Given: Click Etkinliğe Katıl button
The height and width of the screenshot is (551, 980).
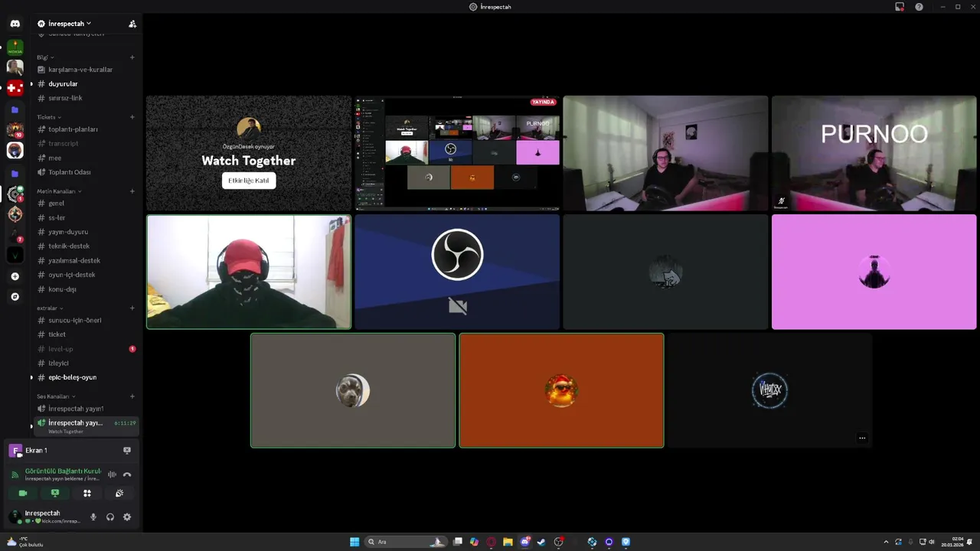Looking at the screenshot, I should coord(249,181).
